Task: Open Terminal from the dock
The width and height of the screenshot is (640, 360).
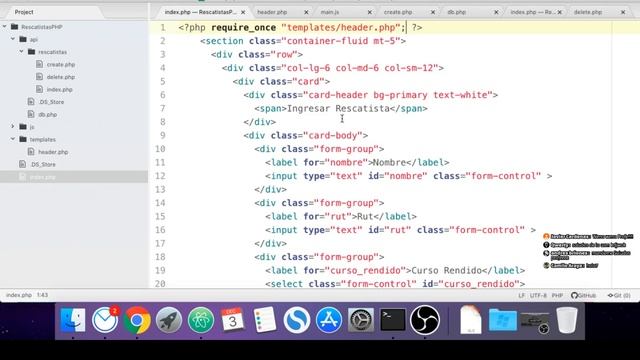Action: pos(393,320)
